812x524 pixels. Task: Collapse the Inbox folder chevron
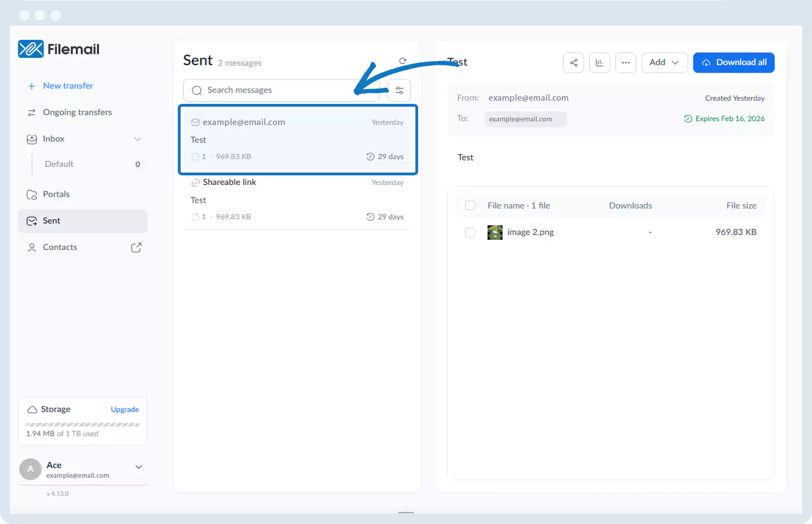click(138, 139)
